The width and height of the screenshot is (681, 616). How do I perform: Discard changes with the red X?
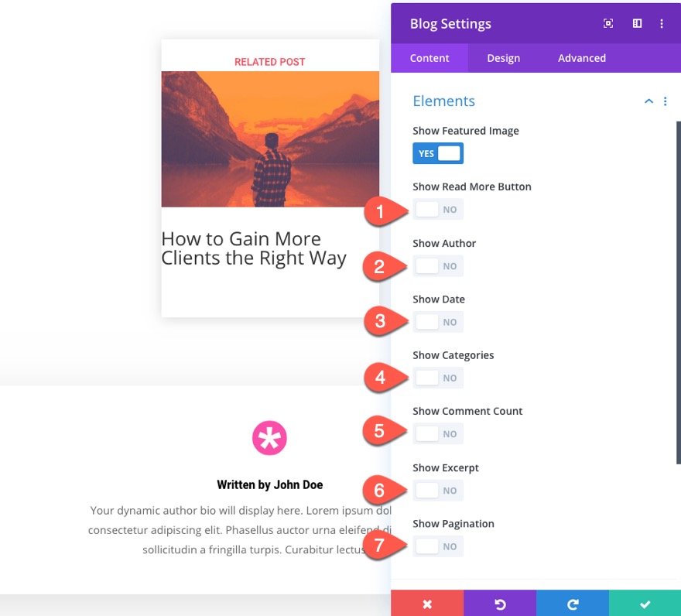[x=427, y=604]
